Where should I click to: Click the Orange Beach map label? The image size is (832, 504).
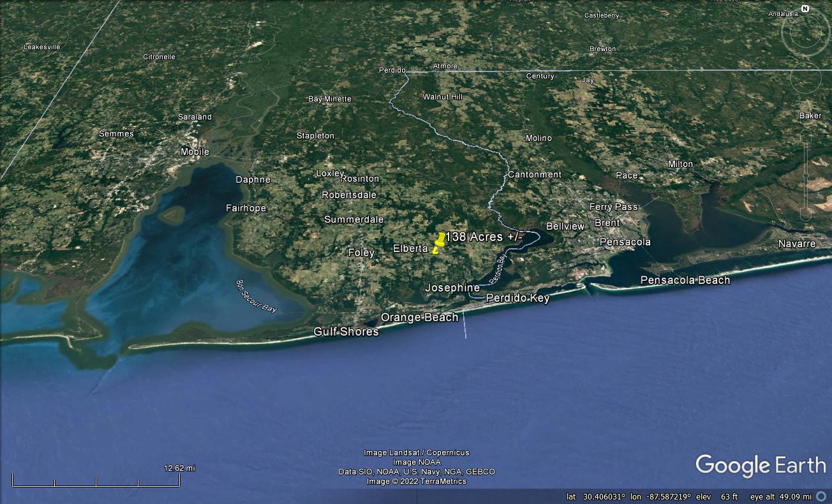419,317
